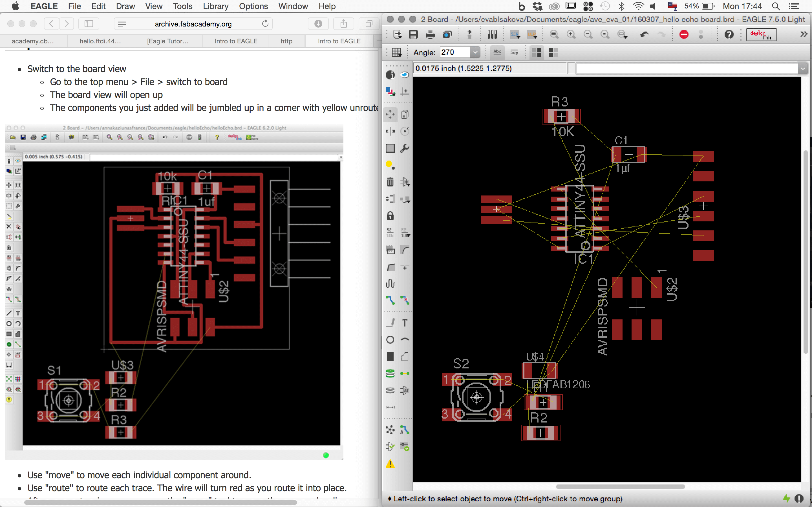Click Safari's reload page button
The height and width of the screenshot is (507, 812).
click(265, 23)
